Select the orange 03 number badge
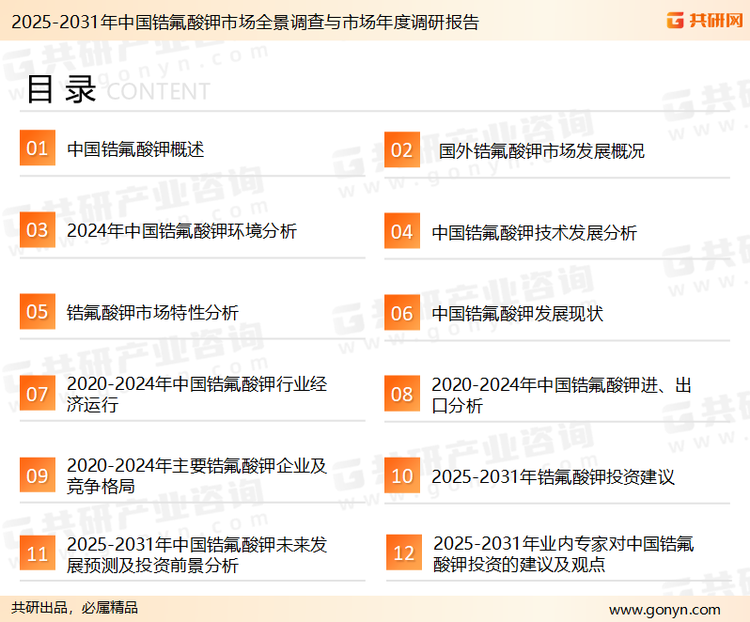This screenshot has width=750, height=622. pos(37,230)
